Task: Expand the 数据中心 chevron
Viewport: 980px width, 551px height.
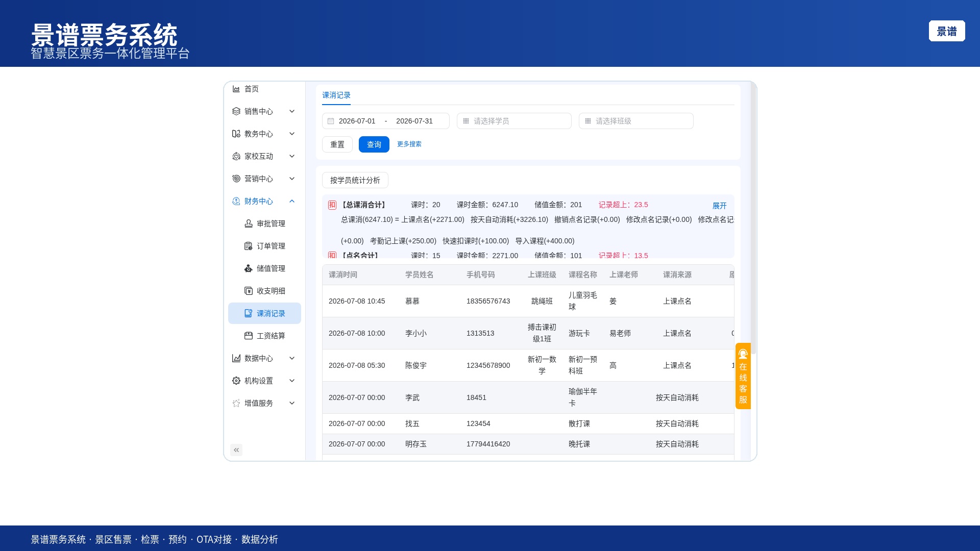Action: (292, 358)
